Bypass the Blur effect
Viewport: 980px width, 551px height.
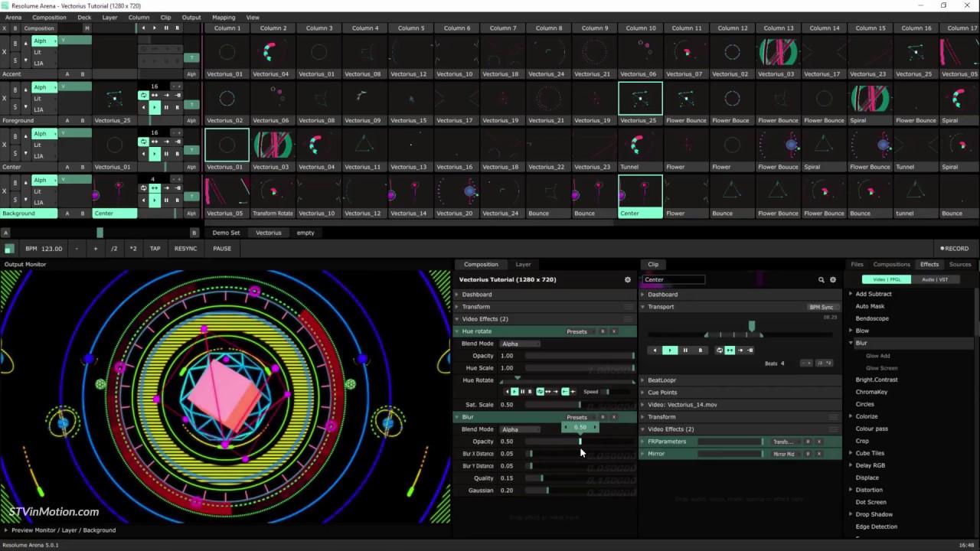(603, 417)
